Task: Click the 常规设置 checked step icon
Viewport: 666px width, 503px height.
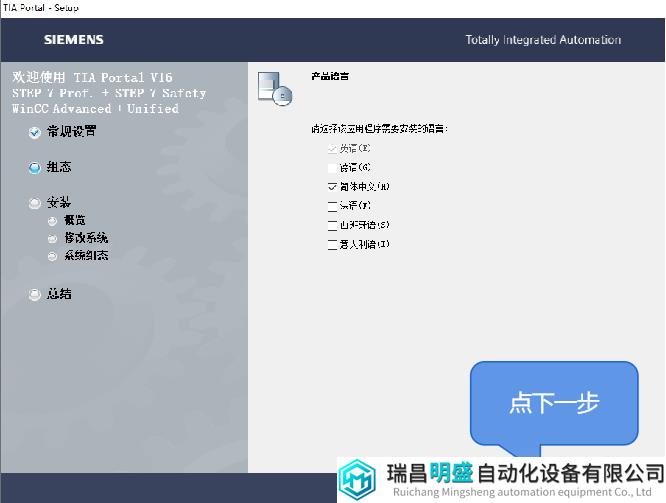Action: click(x=34, y=133)
